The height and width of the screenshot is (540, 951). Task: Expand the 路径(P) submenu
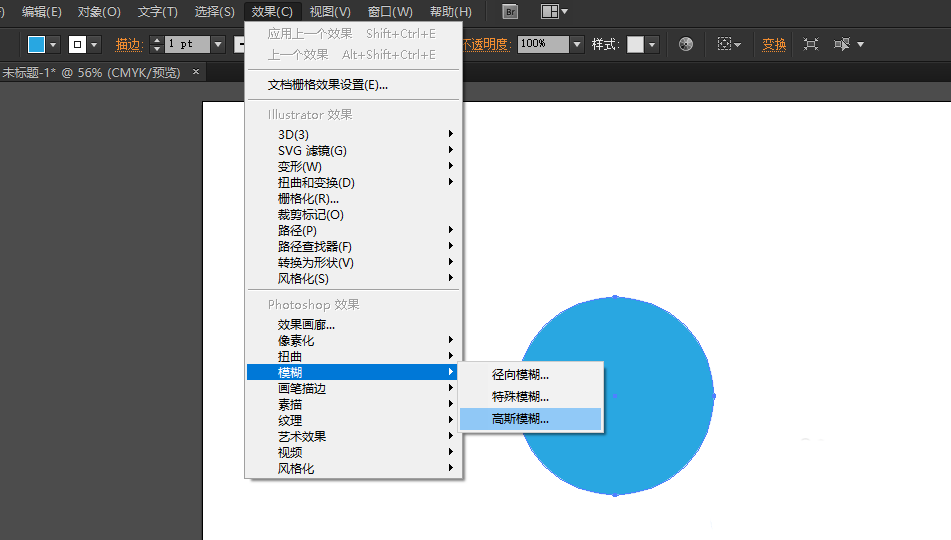click(x=353, y=231)
